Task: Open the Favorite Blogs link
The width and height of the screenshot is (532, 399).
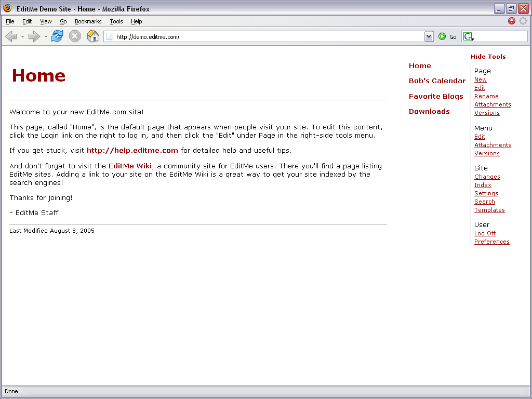Action: (436, 96)
